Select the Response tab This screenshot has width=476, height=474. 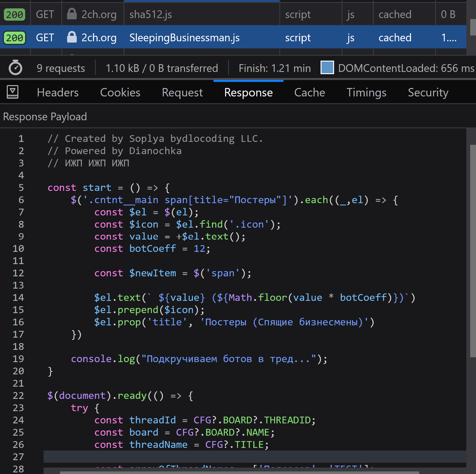pos(248,93)
